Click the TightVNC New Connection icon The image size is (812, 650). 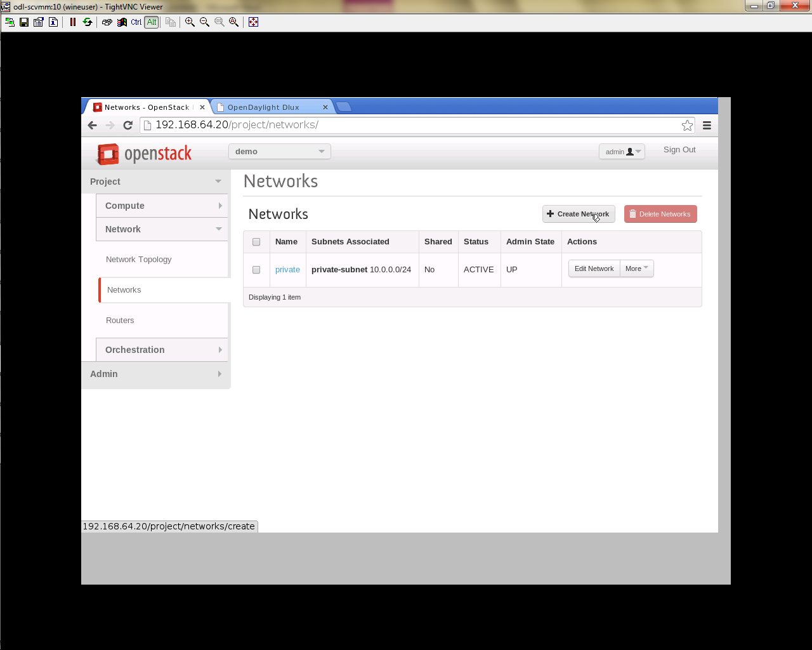pyautogui.click(x=10, y=22)
